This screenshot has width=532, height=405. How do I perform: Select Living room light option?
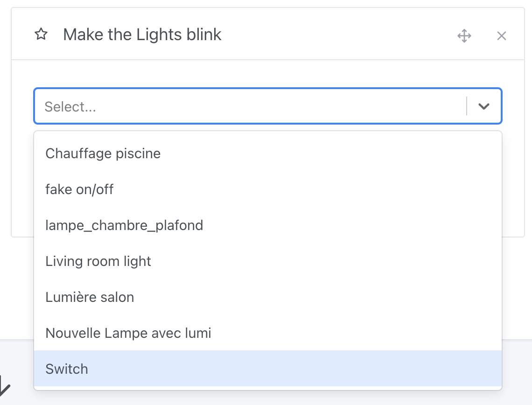pos(98,261)
